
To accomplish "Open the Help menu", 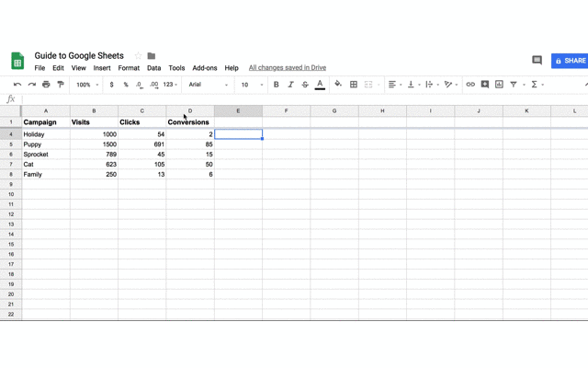I will click(x=232, y=68).
